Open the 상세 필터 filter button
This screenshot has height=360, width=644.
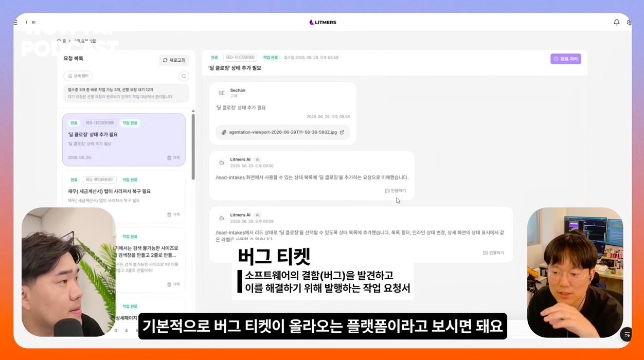pos(78,76)
